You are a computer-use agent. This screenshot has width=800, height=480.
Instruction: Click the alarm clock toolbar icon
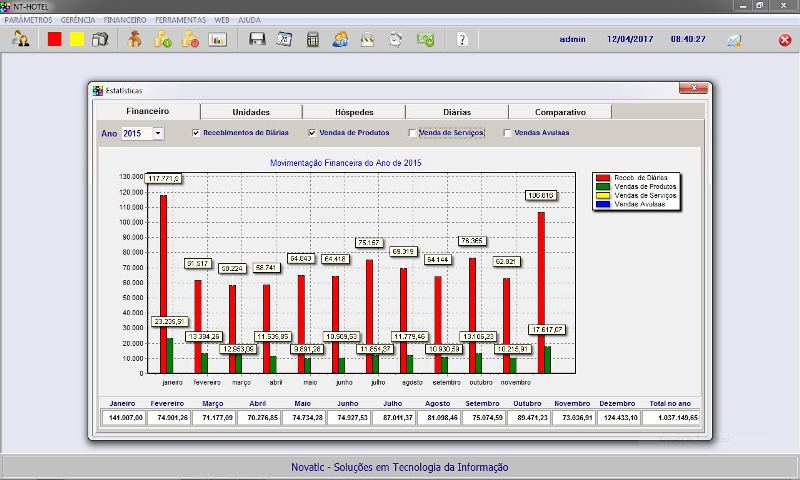(396, 40)
